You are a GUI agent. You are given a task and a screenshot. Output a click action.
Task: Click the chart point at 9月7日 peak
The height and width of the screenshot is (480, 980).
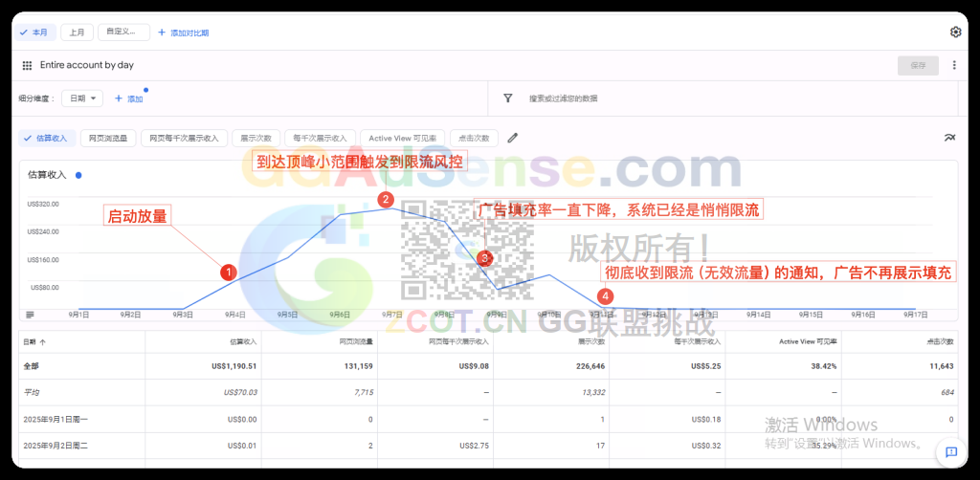[x=391, y=207]
